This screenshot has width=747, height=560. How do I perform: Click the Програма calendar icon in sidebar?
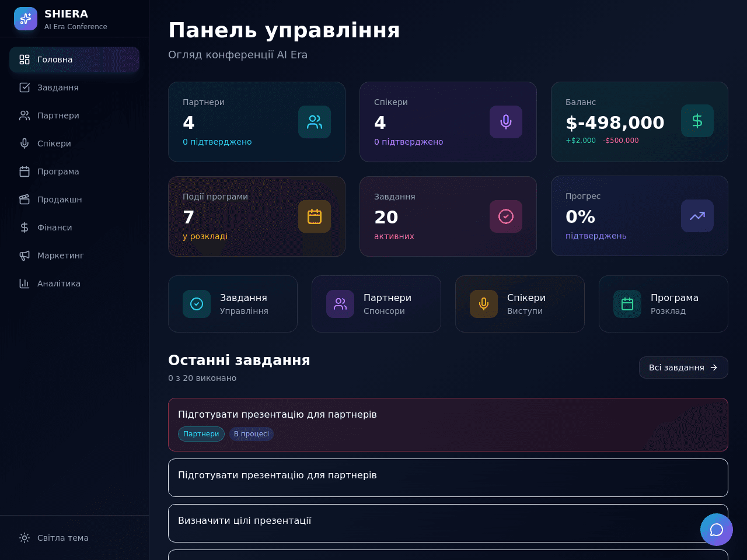pos(25,171)
